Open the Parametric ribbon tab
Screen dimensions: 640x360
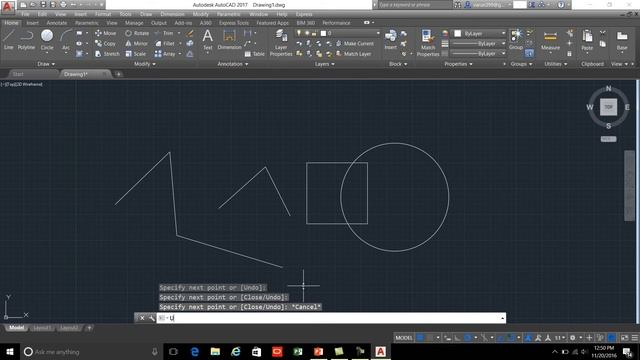[87, 23]
